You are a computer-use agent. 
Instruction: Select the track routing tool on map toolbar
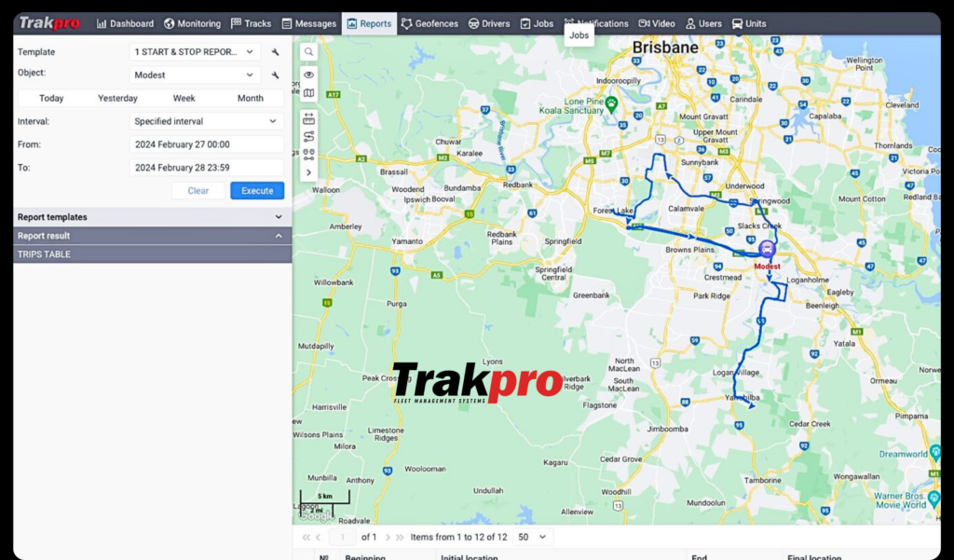308,136
